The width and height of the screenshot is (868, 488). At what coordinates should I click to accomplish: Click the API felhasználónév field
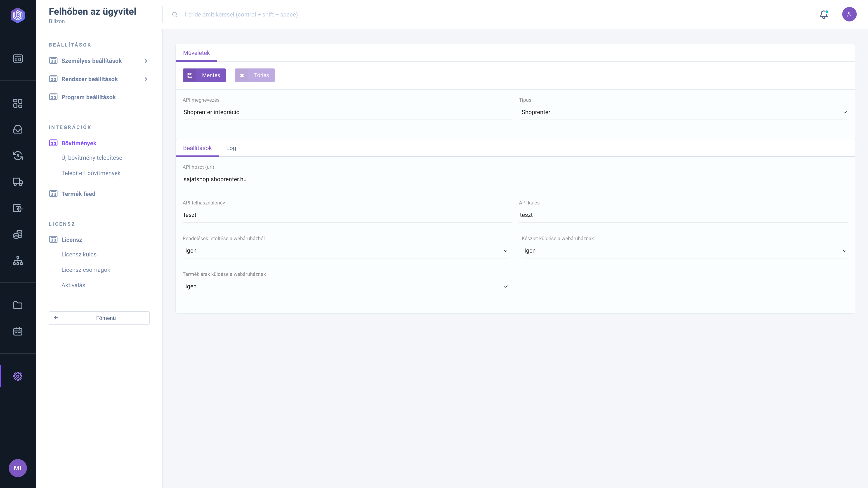[x=347, y=215]
